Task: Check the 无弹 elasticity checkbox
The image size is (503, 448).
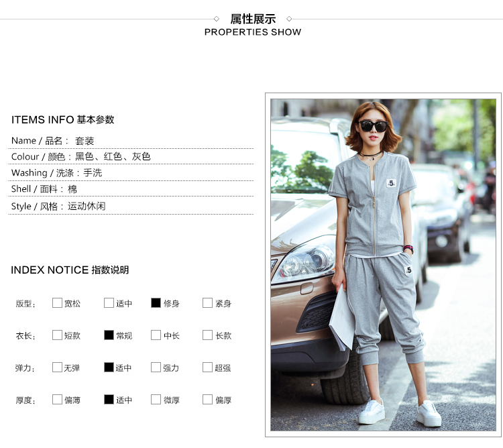Action: [x=57, y=368]
